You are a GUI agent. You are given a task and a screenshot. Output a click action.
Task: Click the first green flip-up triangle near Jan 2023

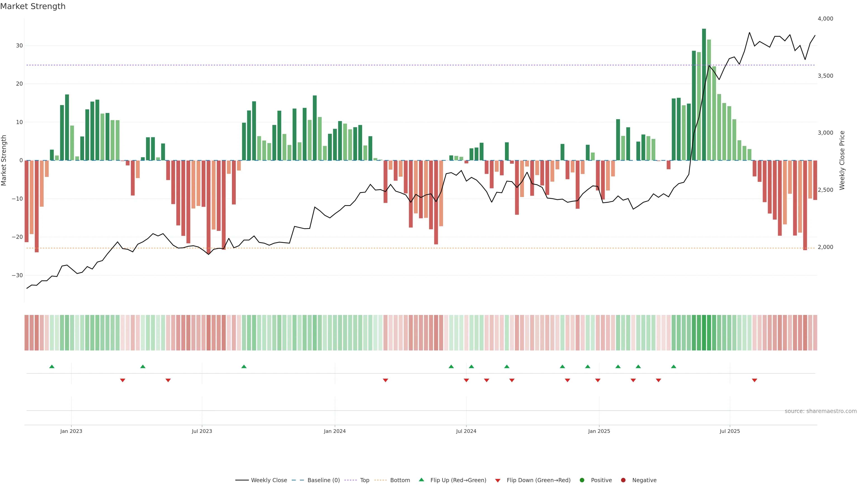tap(52, 366)
